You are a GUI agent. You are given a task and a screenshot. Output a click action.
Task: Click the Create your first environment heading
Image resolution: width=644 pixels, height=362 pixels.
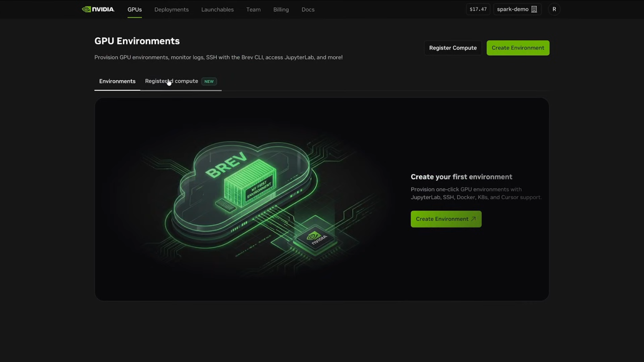461,177
